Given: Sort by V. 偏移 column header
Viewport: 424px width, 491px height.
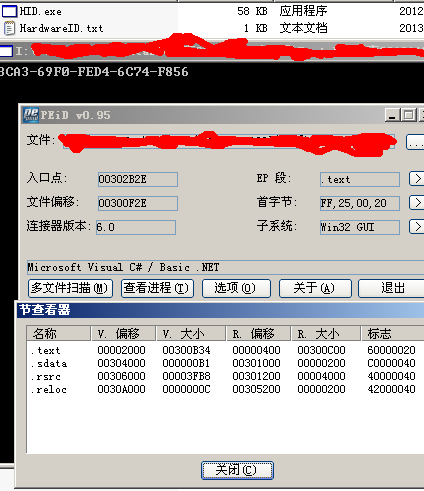Looking at the screenshot, I should coord(123,333).
